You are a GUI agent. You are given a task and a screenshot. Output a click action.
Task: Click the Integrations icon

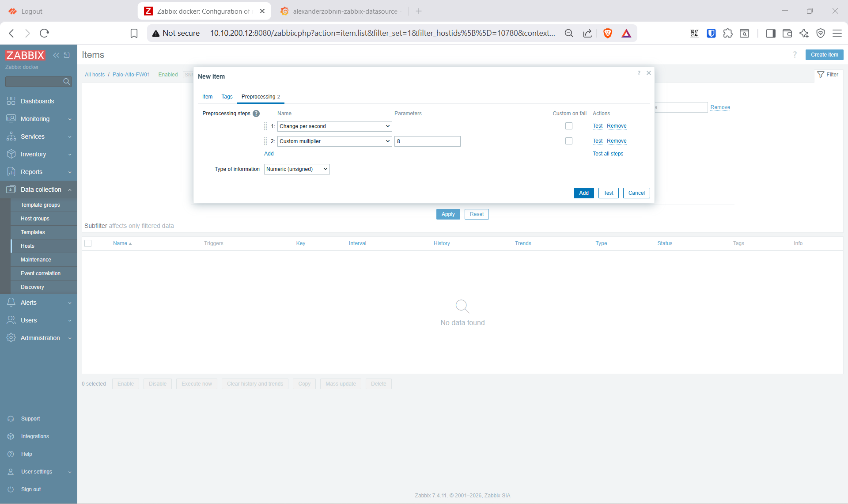click(11, 436)
